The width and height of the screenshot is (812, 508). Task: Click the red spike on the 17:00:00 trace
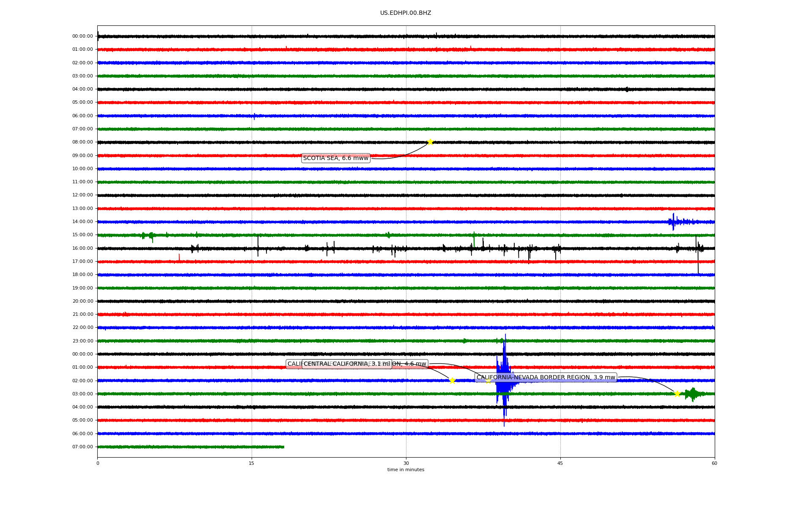(179, 257)
